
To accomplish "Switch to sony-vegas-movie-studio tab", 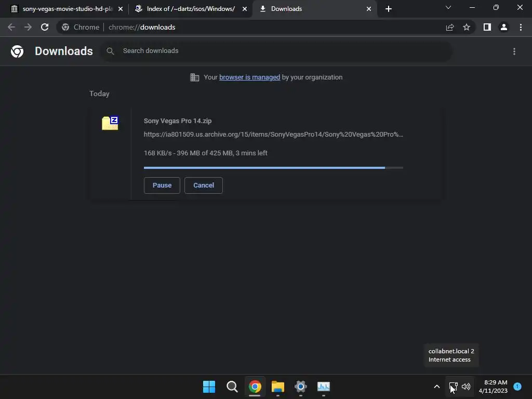I will tap(68, 9).
